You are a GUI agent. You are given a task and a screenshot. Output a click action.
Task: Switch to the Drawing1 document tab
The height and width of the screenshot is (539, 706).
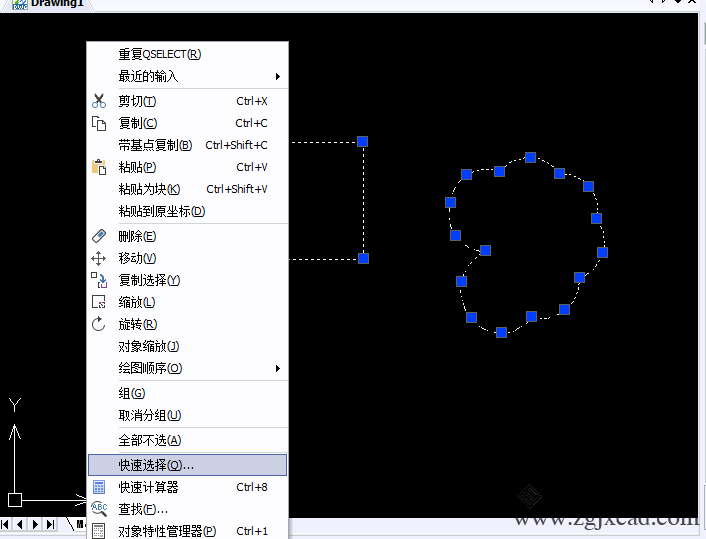[x=50, y=4]
